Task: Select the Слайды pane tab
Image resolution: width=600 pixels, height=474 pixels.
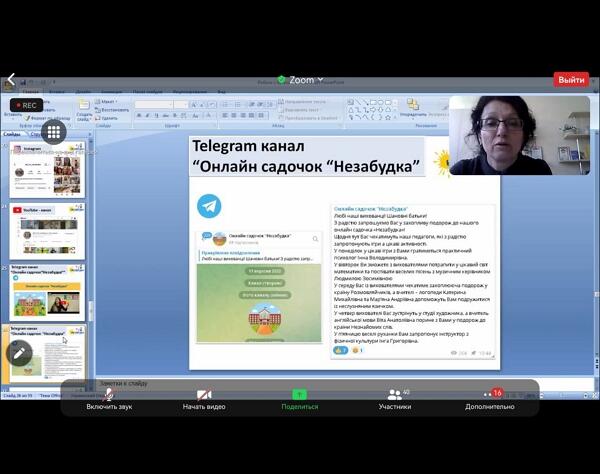Action: pos(12,134)
